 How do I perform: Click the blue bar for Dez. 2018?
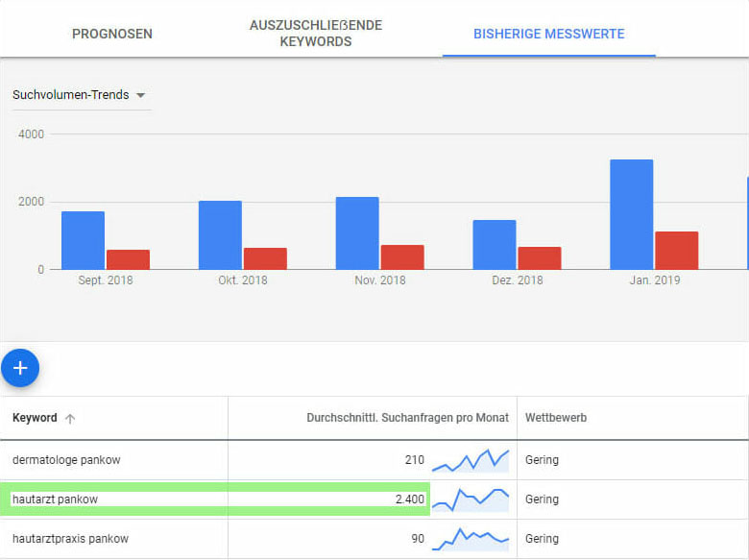tap(494, 245)
